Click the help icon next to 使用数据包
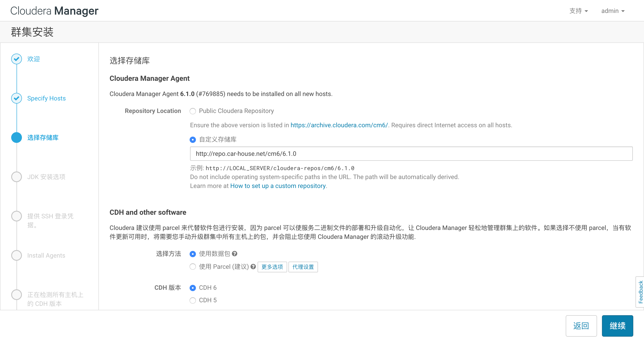This screenshot has width=644, height=342. pos(235,254)
